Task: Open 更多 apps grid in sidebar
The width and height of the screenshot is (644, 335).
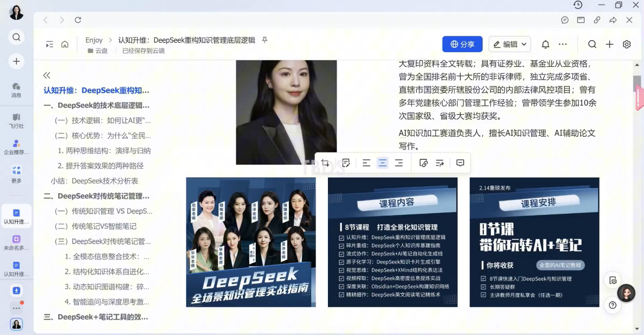Action: (x=16, y=174)
